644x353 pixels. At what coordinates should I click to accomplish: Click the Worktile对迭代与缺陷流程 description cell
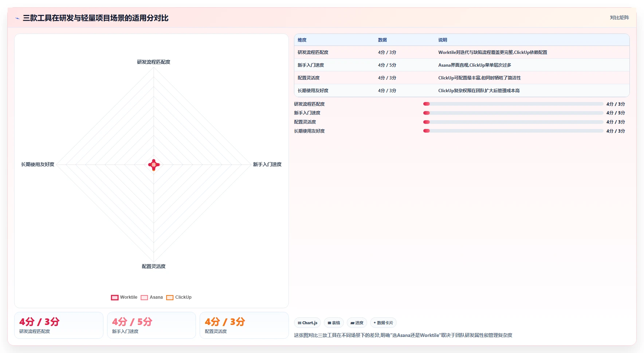[492, 52]
